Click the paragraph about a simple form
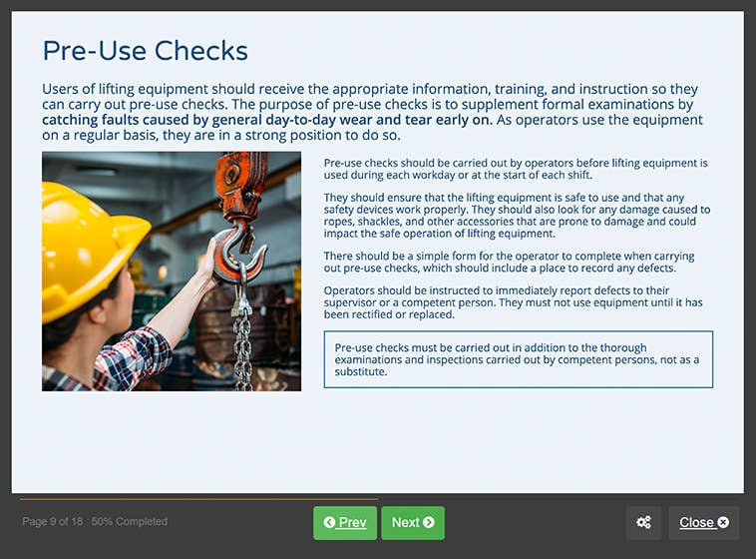 (x=509, y=263)
